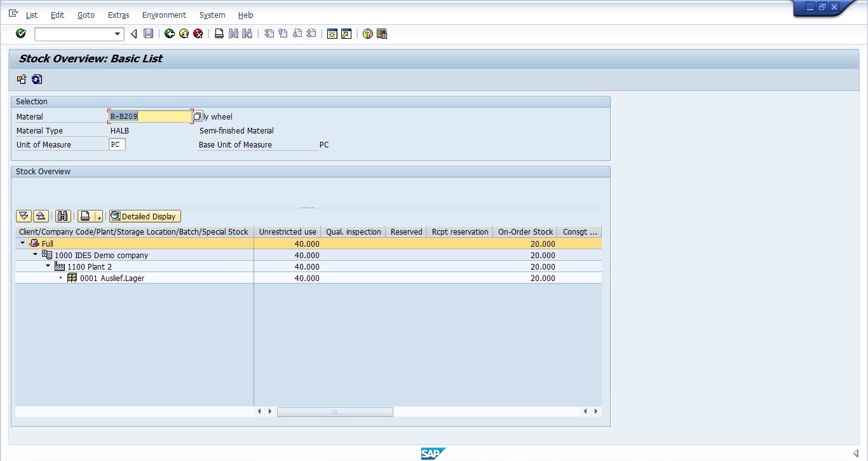The image size is (868, 461).
Task: Expand the Full client tree node
Action: point(21,244)
